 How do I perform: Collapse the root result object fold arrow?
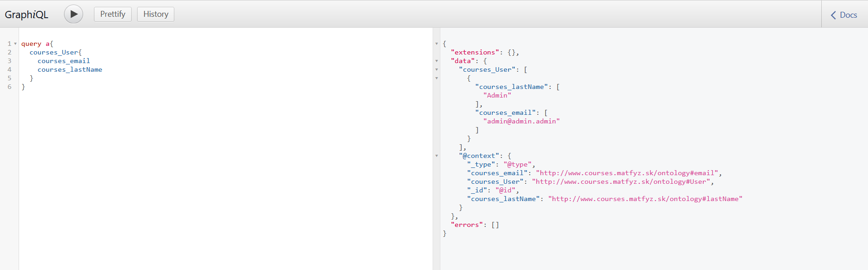pyautogui.click(x=437, y=44)
